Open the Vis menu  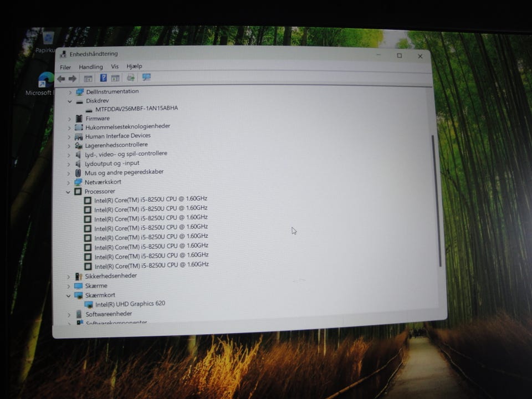pos(115,67)
